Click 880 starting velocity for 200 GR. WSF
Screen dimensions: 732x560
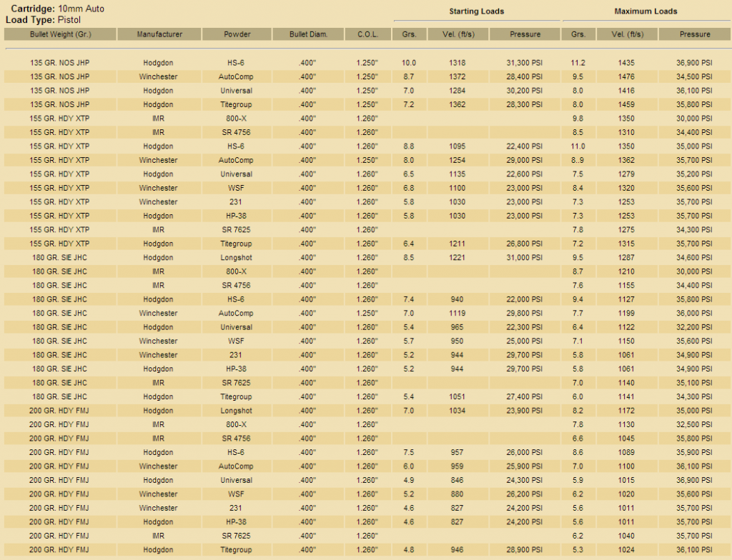coord(457,494)
